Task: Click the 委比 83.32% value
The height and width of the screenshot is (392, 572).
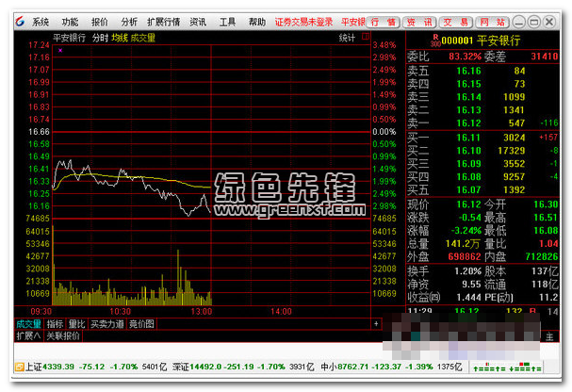Action: 466,57
